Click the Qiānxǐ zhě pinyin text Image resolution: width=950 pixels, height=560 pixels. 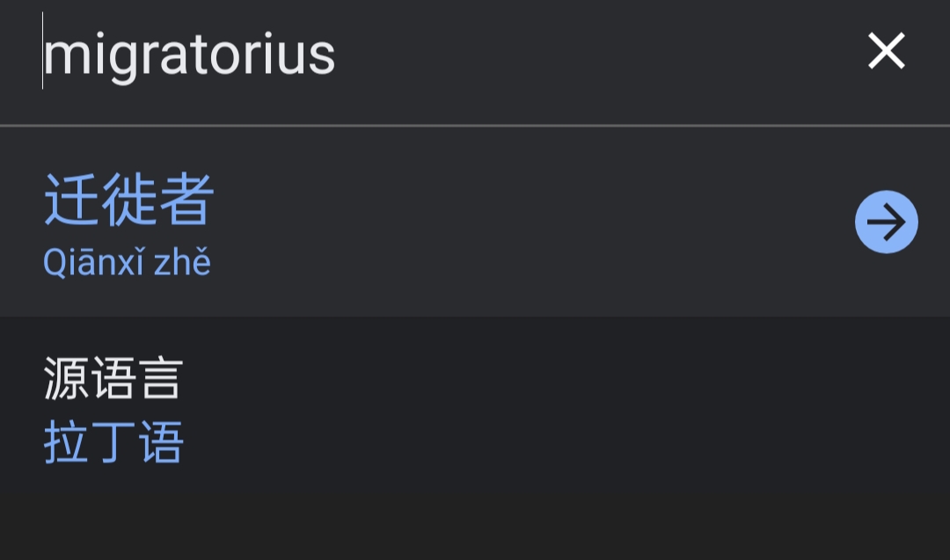[x=128, y=263]
